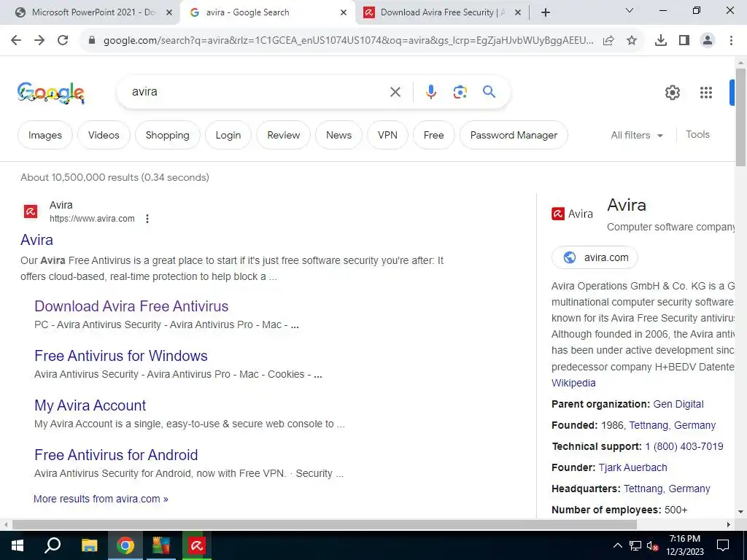Open Download Avira Free Antivirus link

(x=131, y=306)
